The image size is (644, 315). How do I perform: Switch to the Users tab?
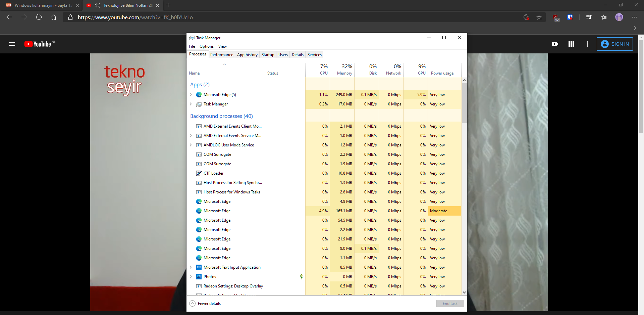[x=283, y=55]
